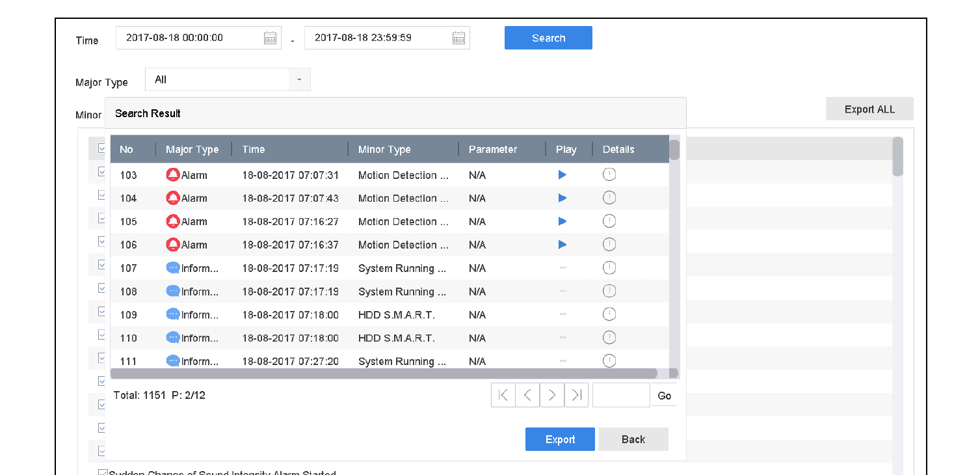Viewport: 980px width, 475px height.
Task: Click the Information bubble icon in row 107
Action: pos(173,267)
